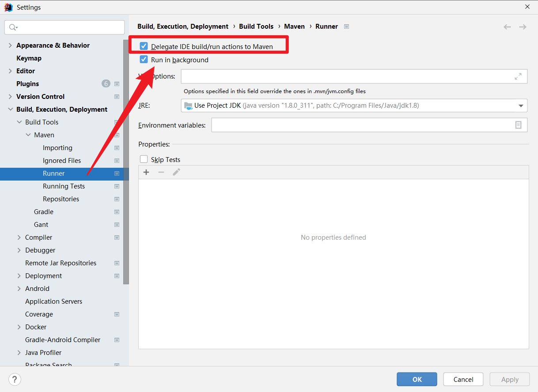
Task: Open help with the question mark icon
Action: tap(15, 379)
